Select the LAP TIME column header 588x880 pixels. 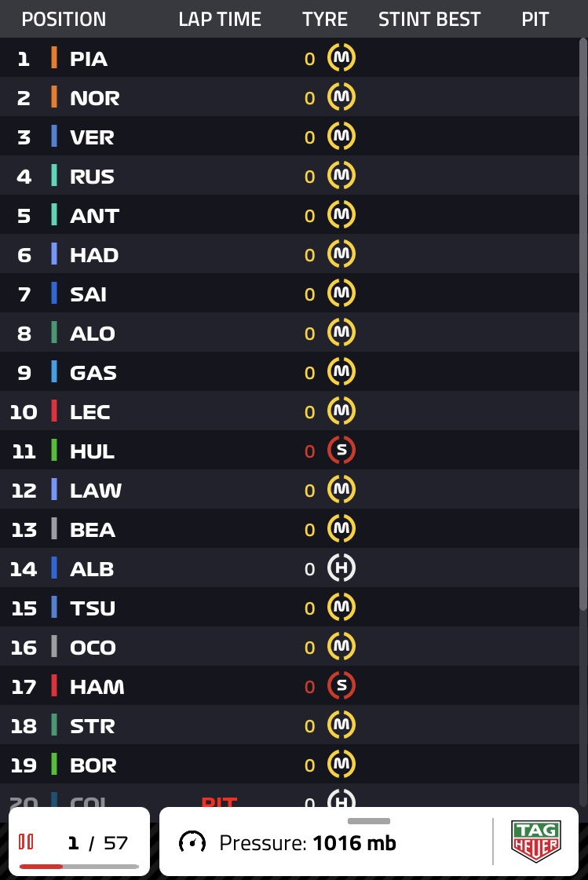click(220, 20)
